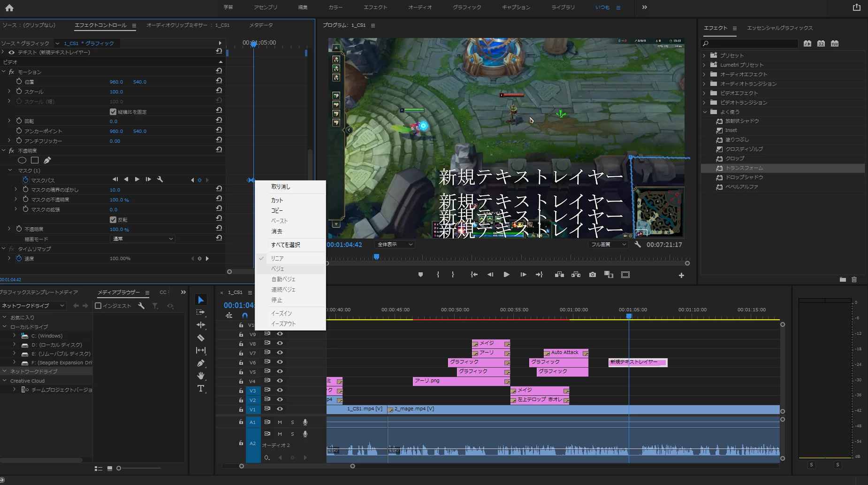868x485 pixels.
Task: Select the Type tool
Action: click(201, 388)
